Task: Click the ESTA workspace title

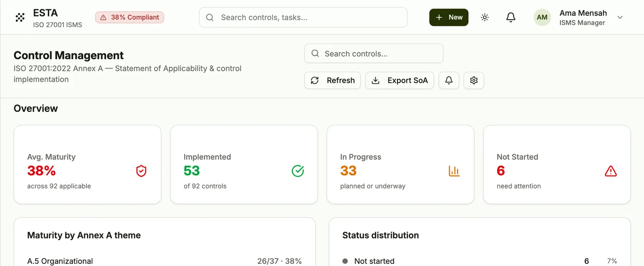Action: (x=46, y=13)
